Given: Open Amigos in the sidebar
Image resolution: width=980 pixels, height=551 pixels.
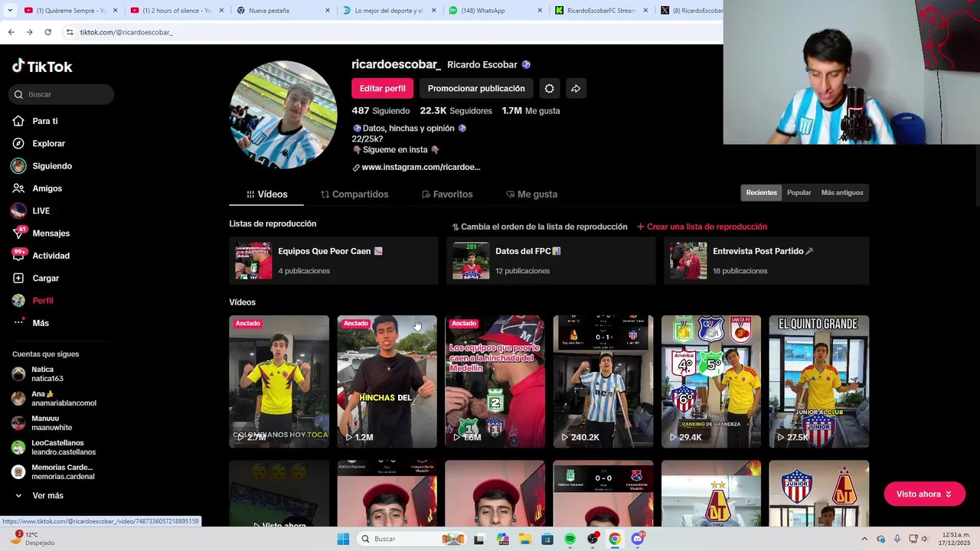Looking at the screenshot, I should (47, 188).
